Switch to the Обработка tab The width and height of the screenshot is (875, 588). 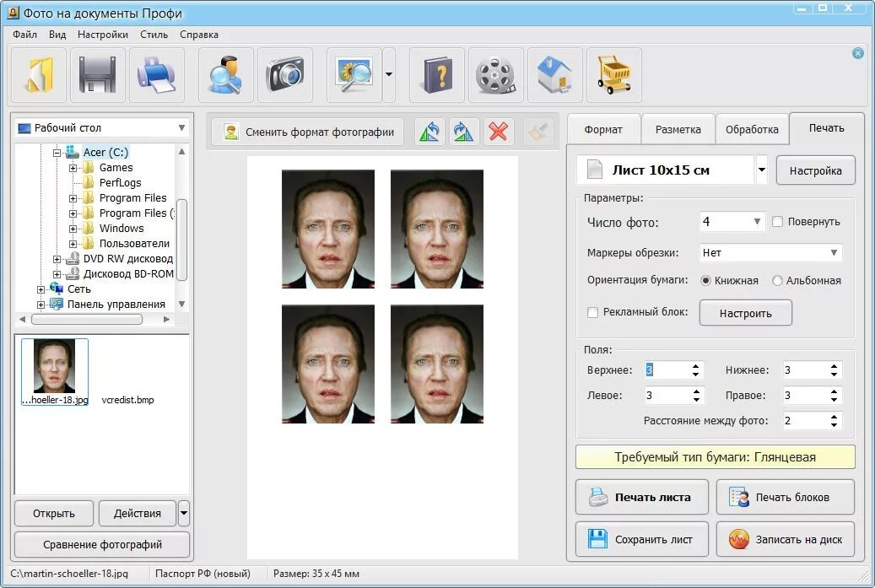click(x=752, y=129)
